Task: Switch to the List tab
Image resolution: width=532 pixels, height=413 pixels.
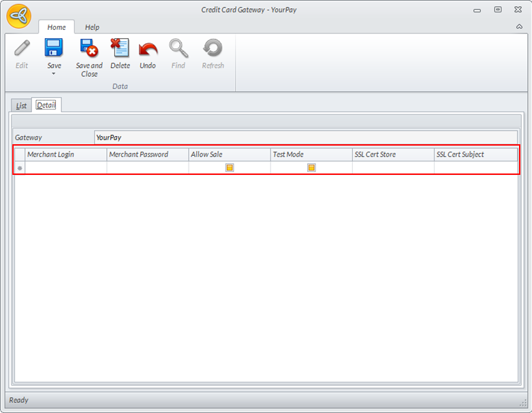Action: point(22,105)
